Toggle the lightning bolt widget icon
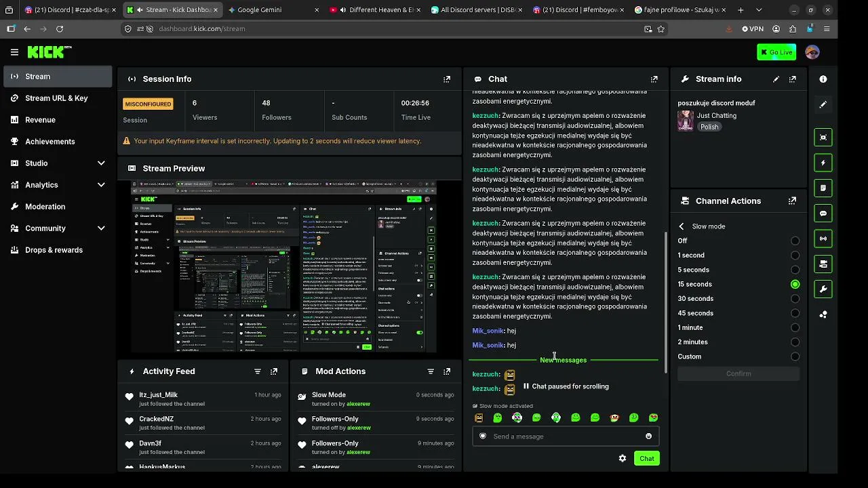The image size is (868, 488). tap(823, 163)
